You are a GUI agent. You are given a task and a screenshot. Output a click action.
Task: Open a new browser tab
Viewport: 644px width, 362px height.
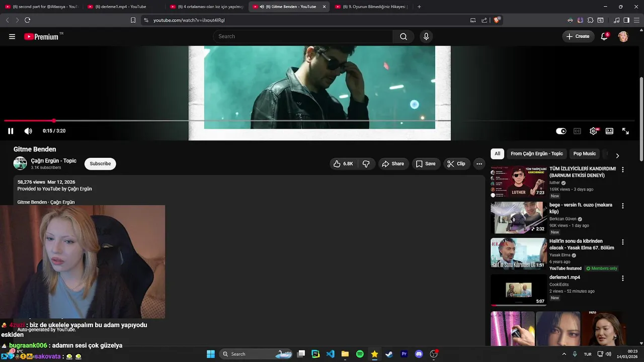tap(419, 7)
